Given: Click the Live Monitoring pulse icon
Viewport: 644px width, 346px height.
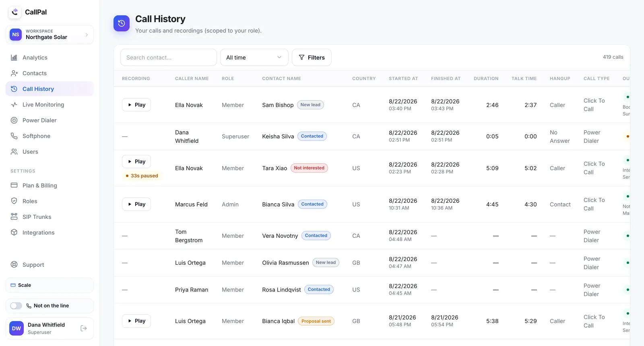Looking at the screenshot, I should (x=14, y=105).
